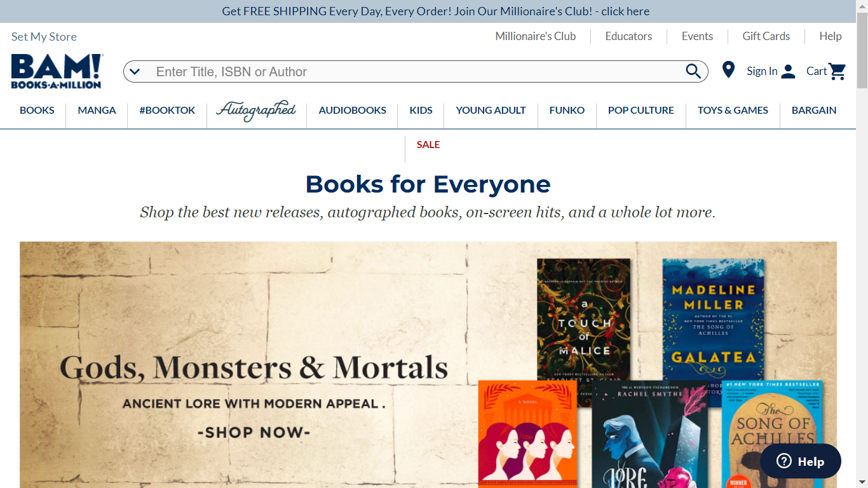
Task: Click Set My Store link
Action: 44,37
